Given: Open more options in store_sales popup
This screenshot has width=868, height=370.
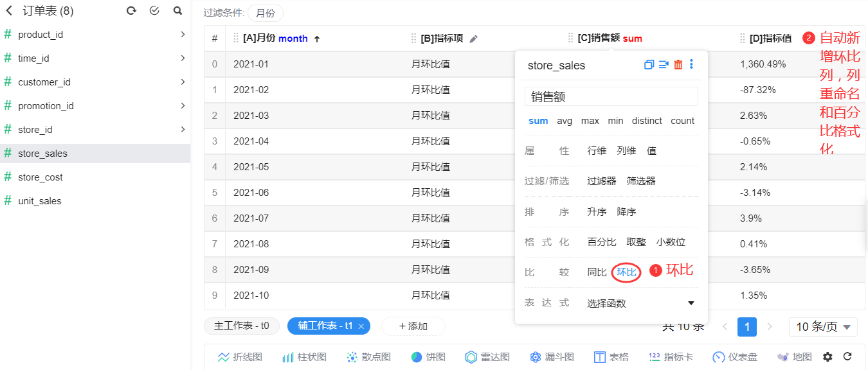Looking at the screenshot, I should point(692,65).
